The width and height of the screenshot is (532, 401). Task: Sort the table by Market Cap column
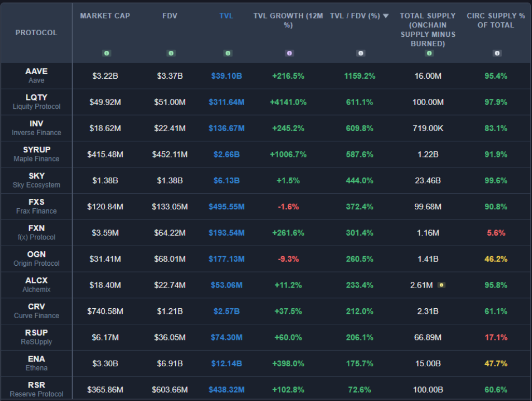point(105,16)
